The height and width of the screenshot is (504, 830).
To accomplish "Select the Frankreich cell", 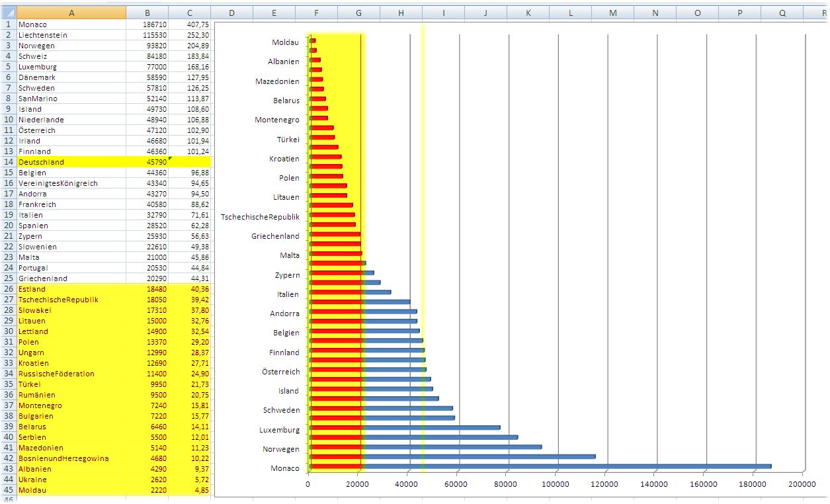I will coord(71,204).
